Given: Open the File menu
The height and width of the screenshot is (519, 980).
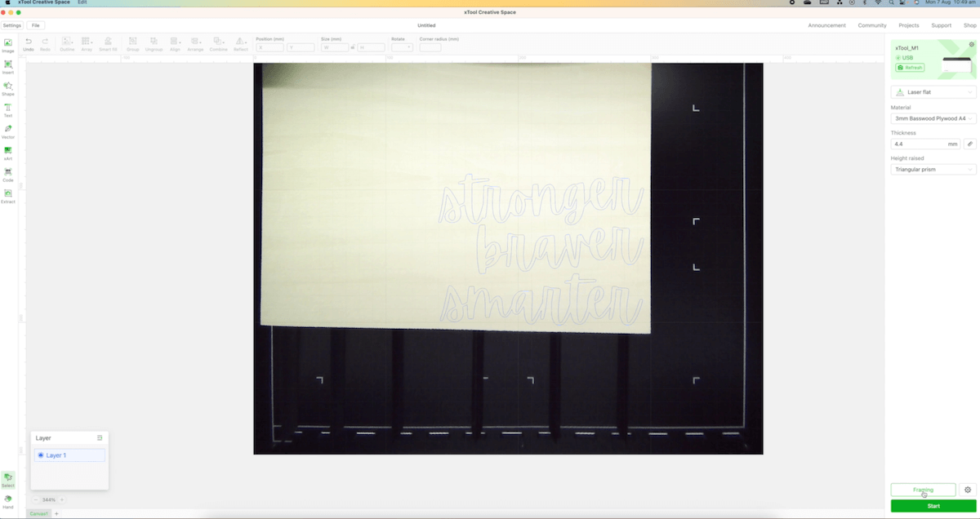Looking at the screenshot, I should pos(35,25).
